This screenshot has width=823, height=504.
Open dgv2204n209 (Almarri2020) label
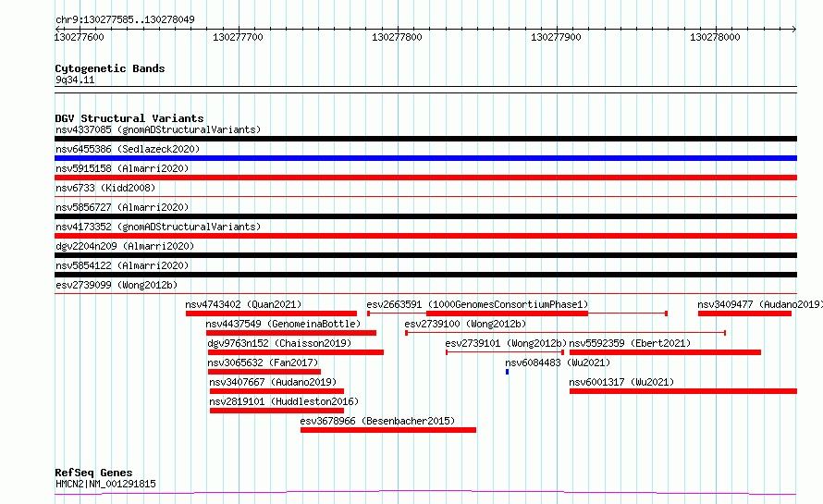[125, 246]
